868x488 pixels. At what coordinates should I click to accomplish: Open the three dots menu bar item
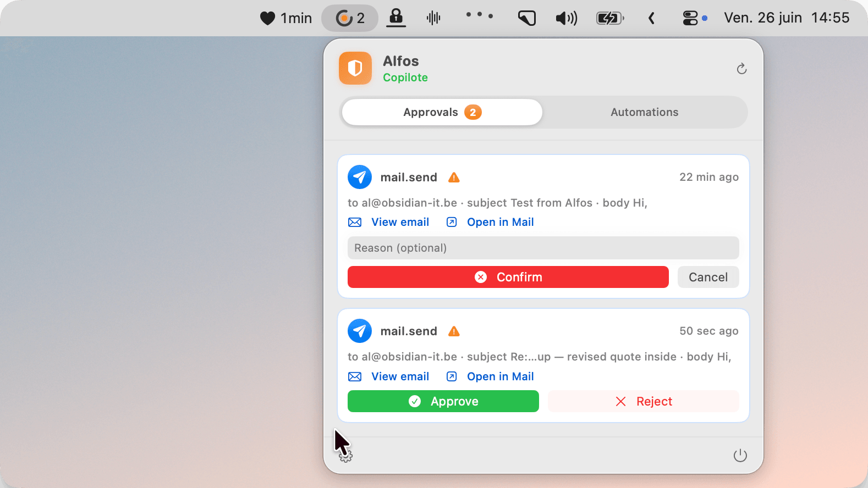coord(480,16)
